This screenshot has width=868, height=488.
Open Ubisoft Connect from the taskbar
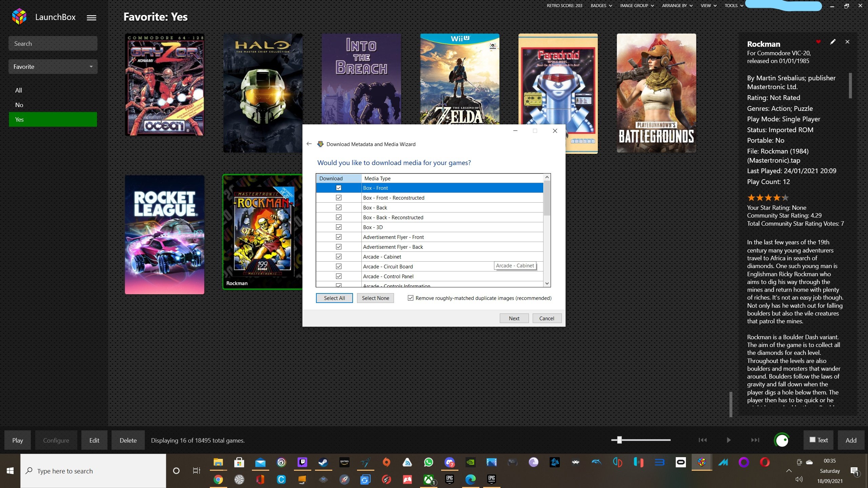pyautogui.click(x=281, y=462)
